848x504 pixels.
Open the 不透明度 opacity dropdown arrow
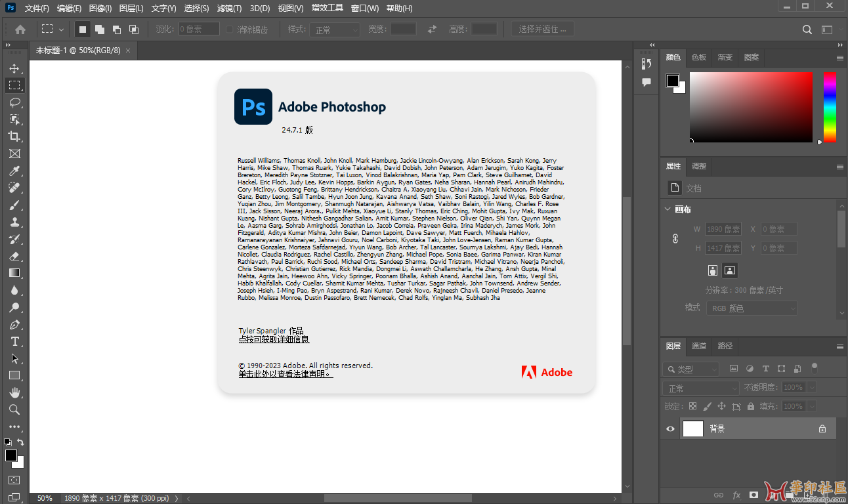point(812,387)
